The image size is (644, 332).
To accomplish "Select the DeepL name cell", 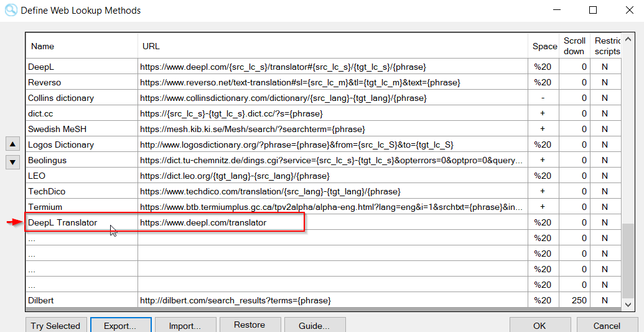I will point(82,67).
